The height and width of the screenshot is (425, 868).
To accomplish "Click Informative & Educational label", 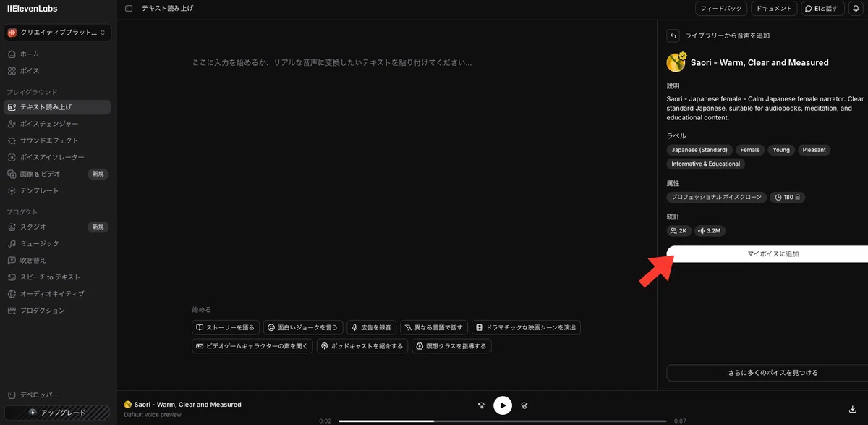I will (x=706, y=164).
